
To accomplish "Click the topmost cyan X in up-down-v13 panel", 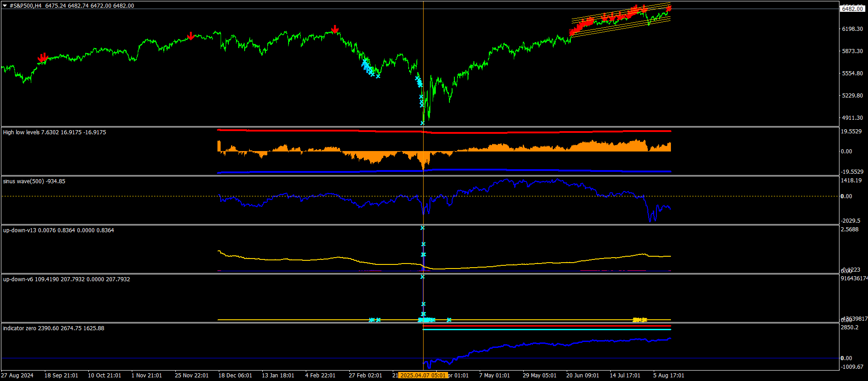I will pyautogui.click(x=422, y=228).
